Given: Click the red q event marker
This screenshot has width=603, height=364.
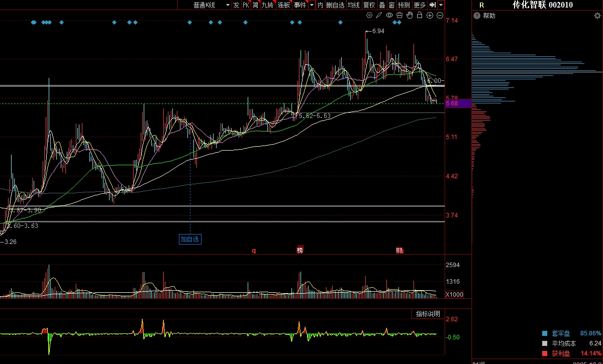Looking at the screenshot, I should (x=254, y=251).
